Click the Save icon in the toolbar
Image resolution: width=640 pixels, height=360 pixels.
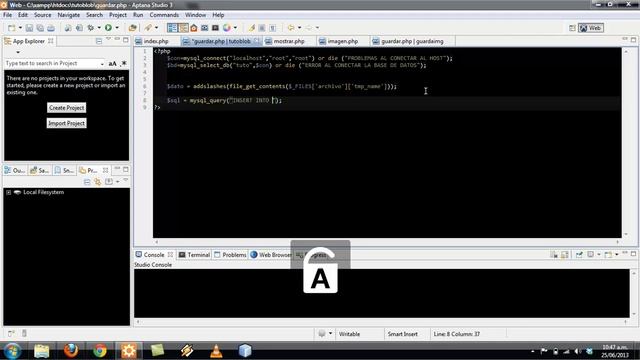pyautogui.click(x=29, y=28)
